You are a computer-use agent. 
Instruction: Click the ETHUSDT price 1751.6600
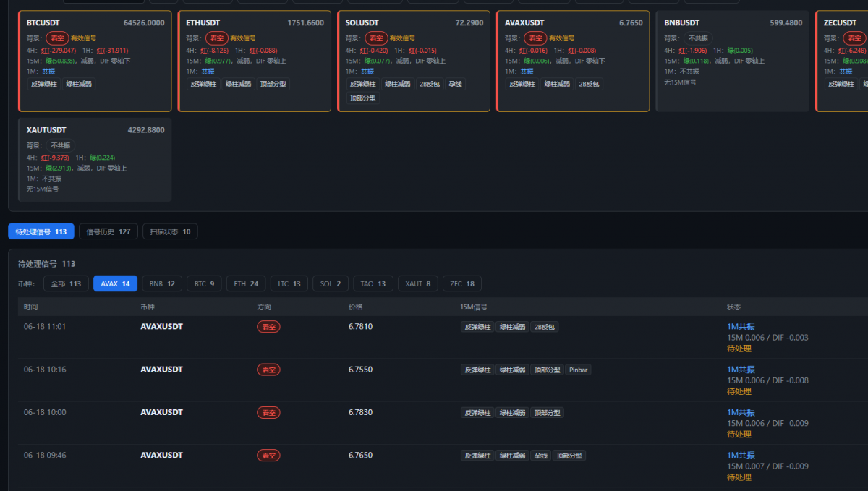(306, 23)
